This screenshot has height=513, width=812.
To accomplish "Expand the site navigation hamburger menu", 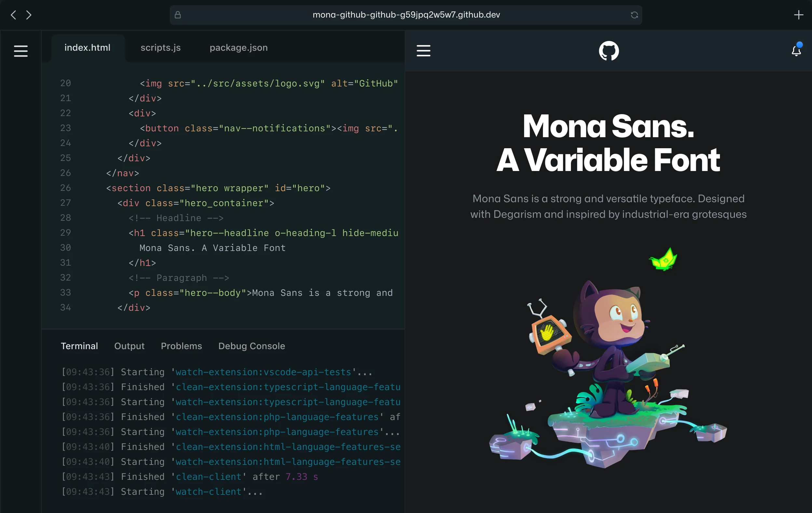I will point(424,51).
